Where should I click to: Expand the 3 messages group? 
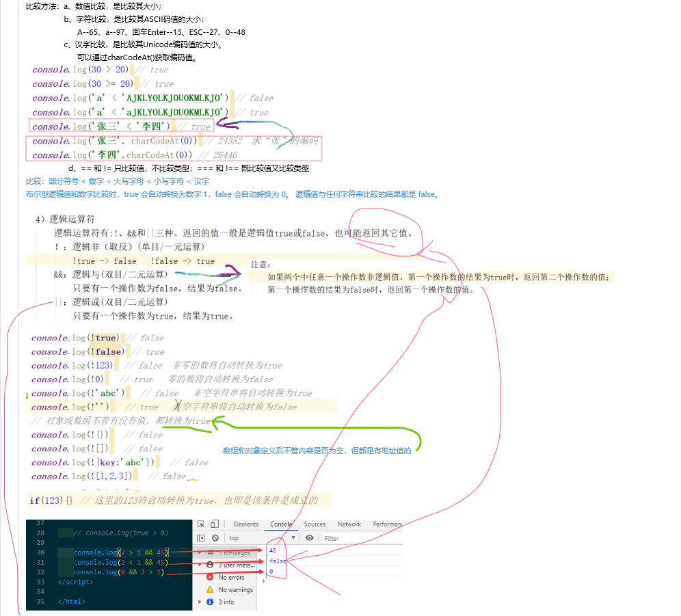pyautogui.click(x=200, y=552)
